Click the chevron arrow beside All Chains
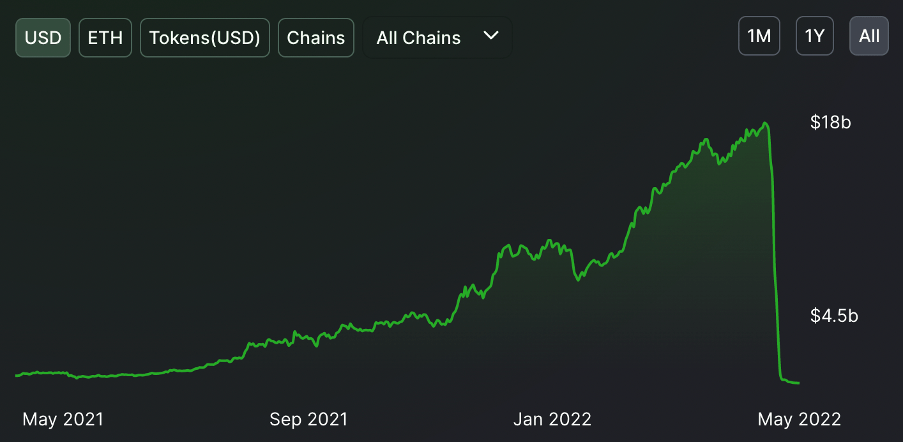Screen dimensions: 904x442 490,36
